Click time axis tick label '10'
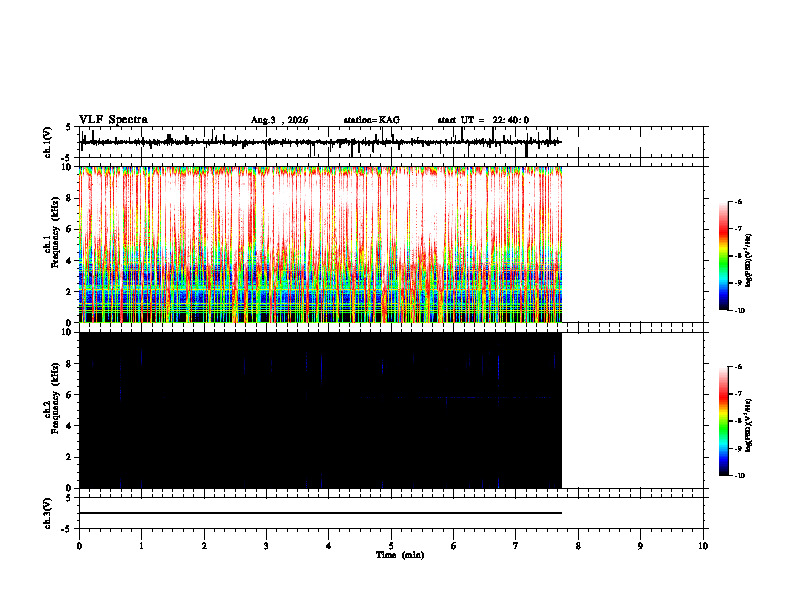Screen dimensions: 792x612 point(703,546)
